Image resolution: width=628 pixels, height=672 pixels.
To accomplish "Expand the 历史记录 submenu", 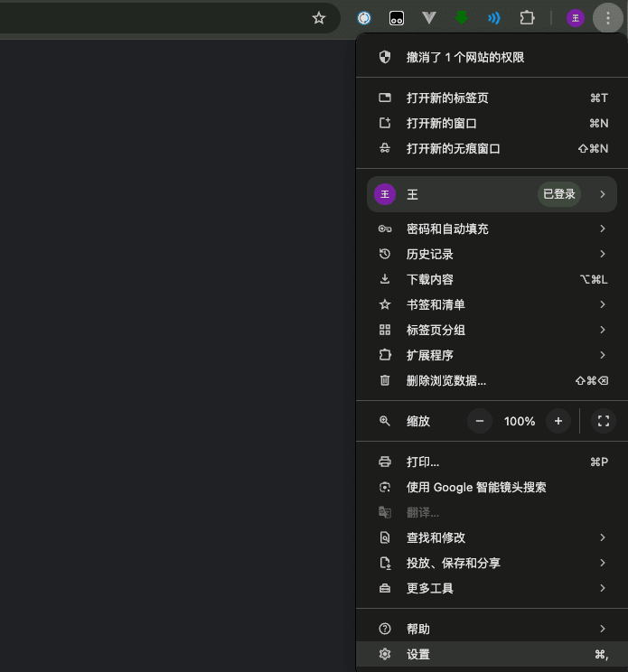I will (x=492, y=254).
